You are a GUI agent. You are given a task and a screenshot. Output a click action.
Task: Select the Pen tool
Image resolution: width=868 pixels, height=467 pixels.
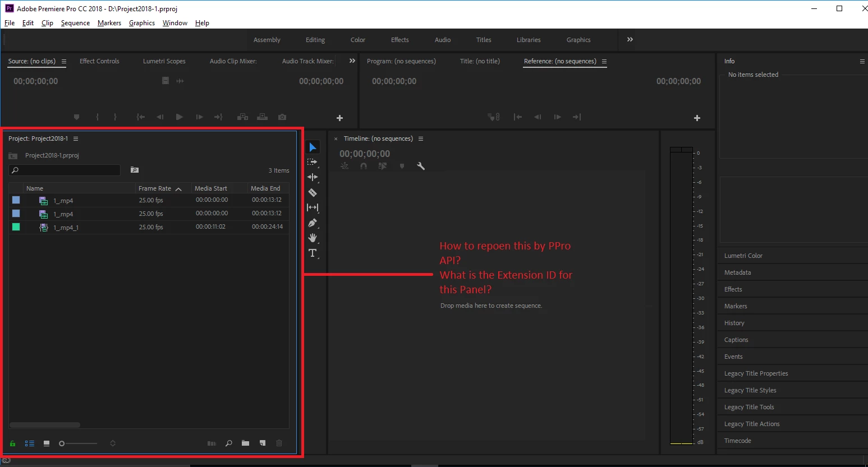[313, 223]
